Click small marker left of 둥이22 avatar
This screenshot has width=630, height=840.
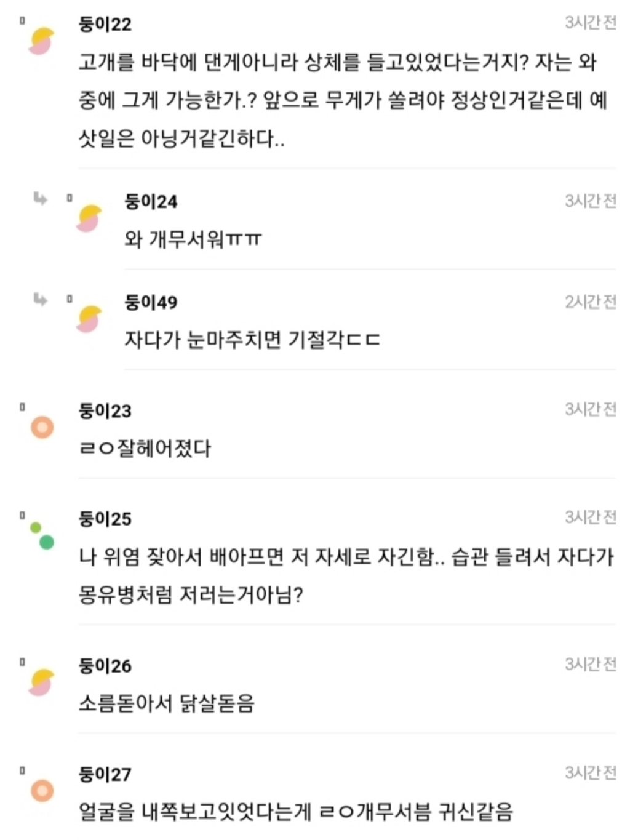coord(22,20)
